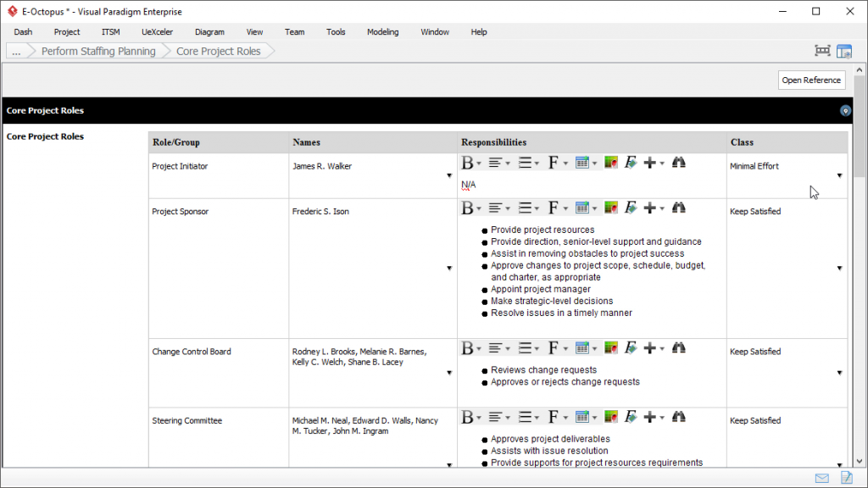Open the Modeling menu
The image size is (868, 488).
tap(382, 31)
